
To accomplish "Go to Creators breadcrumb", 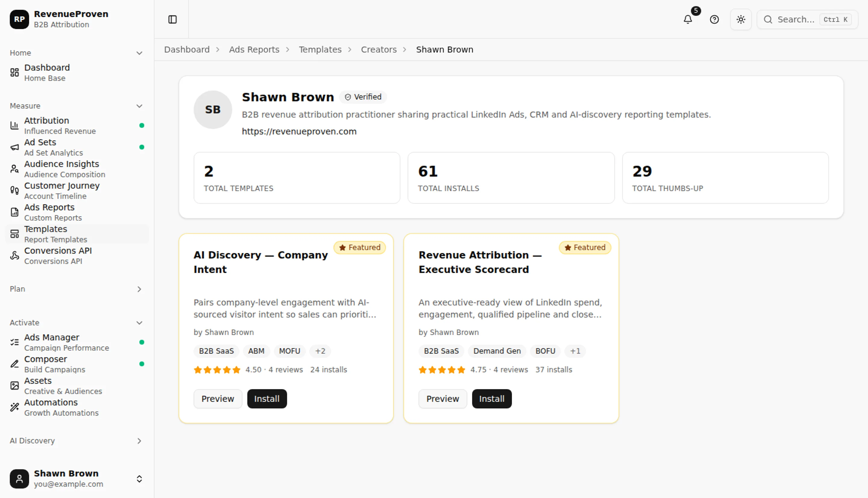I will coord(379,50).
